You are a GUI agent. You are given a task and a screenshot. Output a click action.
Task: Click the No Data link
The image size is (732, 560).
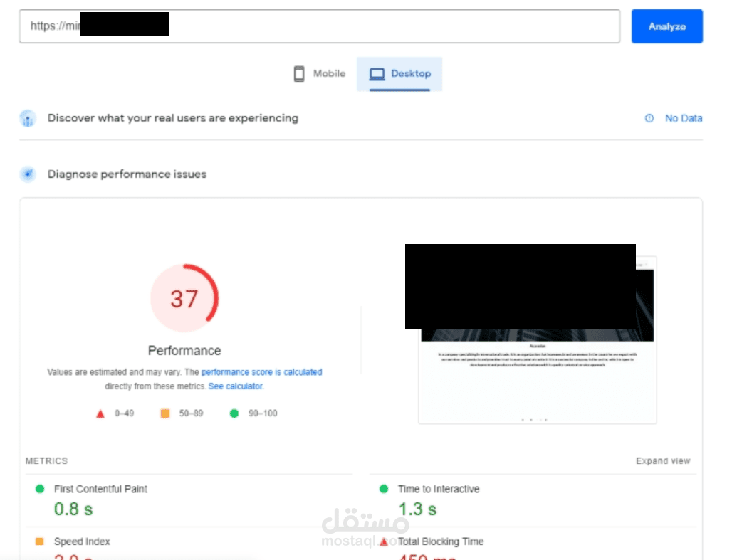684,119
